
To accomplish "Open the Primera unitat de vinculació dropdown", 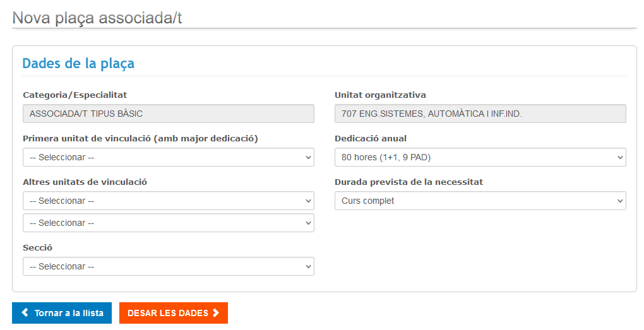I will tap(168, 157).
